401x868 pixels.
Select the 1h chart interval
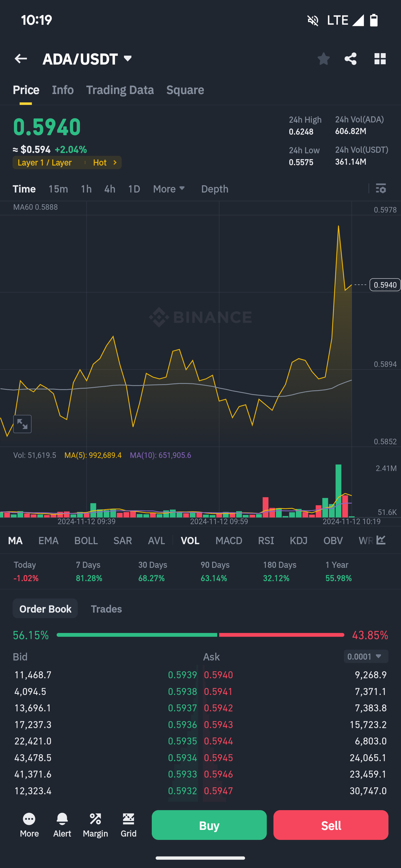(86, 189)
